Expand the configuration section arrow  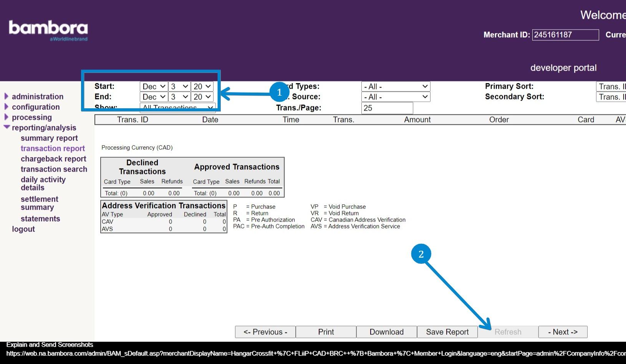[x=6, y=107]
